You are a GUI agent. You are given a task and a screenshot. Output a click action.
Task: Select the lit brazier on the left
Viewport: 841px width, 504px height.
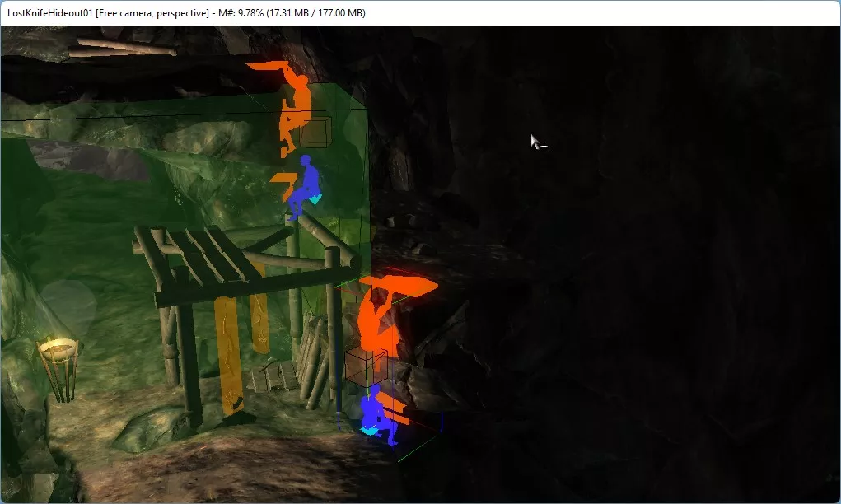tap(59, 370)
